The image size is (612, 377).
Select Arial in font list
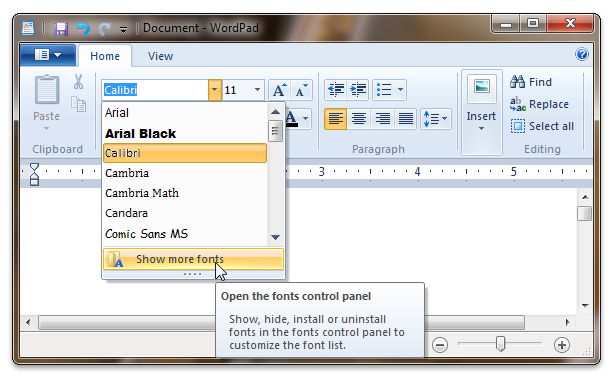[x=185, y=113]
